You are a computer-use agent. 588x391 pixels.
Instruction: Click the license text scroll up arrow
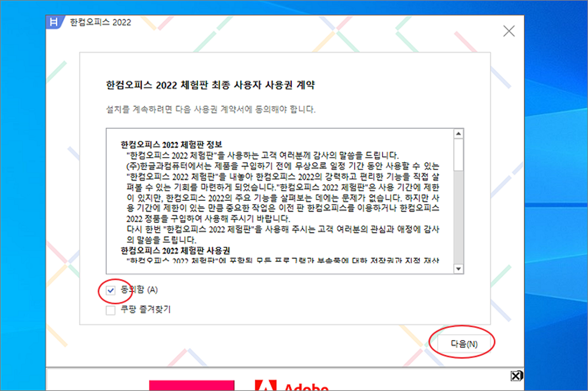(458, 134)
